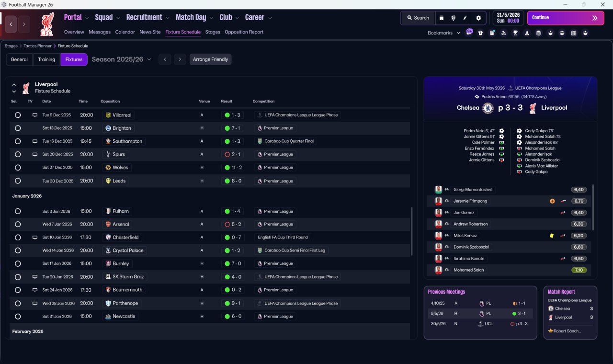Open the settings gear icon

click(x=478, y=18)
